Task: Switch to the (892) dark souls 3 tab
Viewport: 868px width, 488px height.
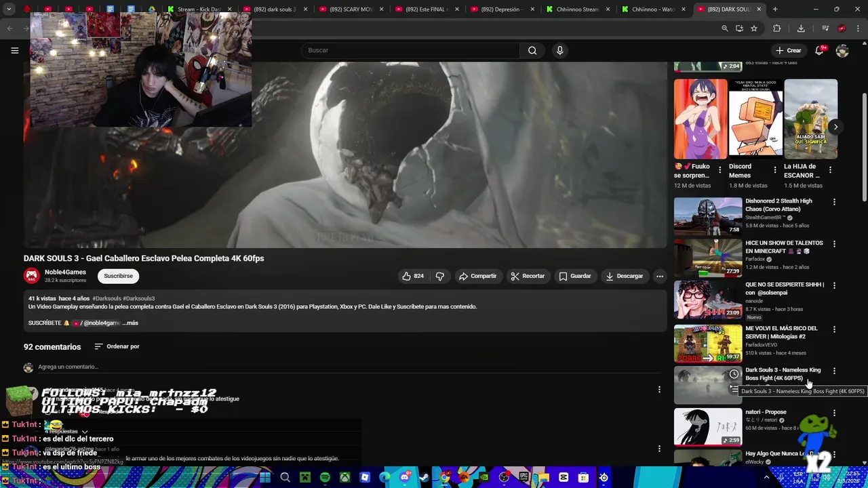Action: pos(275,9)
